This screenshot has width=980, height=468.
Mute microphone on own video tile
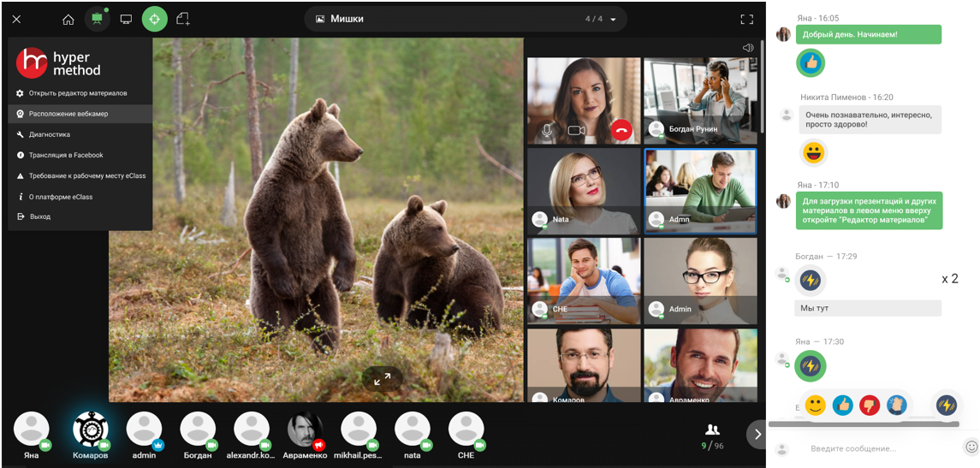[x=548, y=131]
